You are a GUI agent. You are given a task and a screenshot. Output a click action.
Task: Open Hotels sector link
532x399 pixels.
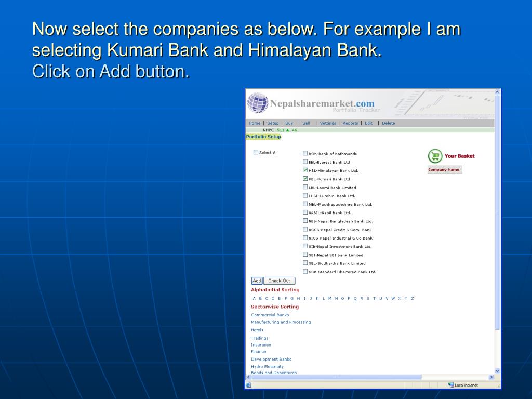(x=257, y=330)
